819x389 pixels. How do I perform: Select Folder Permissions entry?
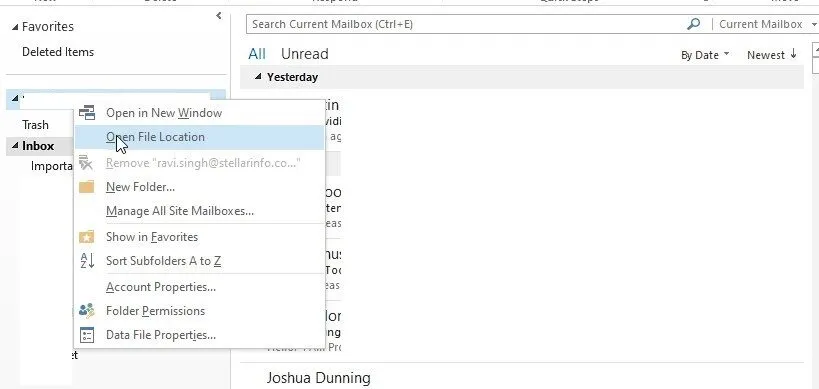200,311
